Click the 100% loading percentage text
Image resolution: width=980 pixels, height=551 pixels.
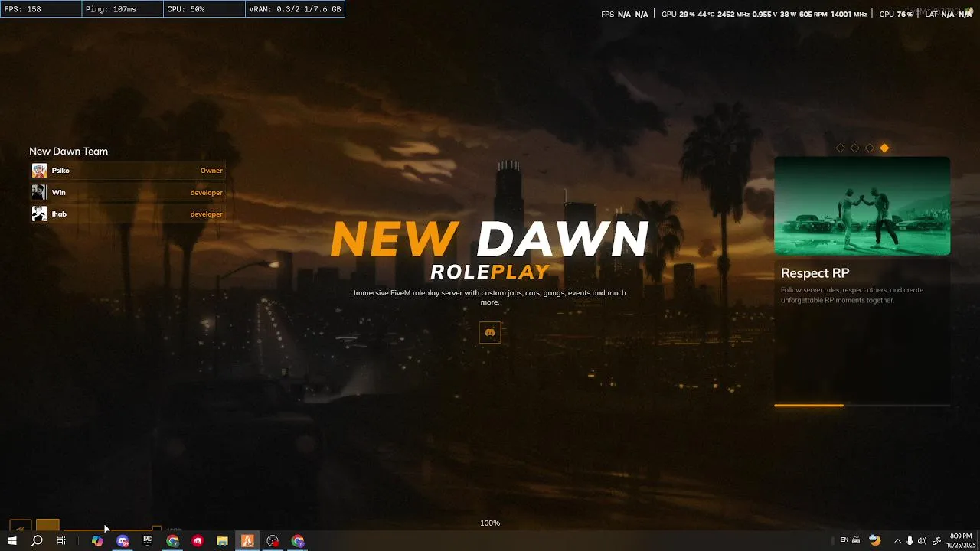point(490,523)
